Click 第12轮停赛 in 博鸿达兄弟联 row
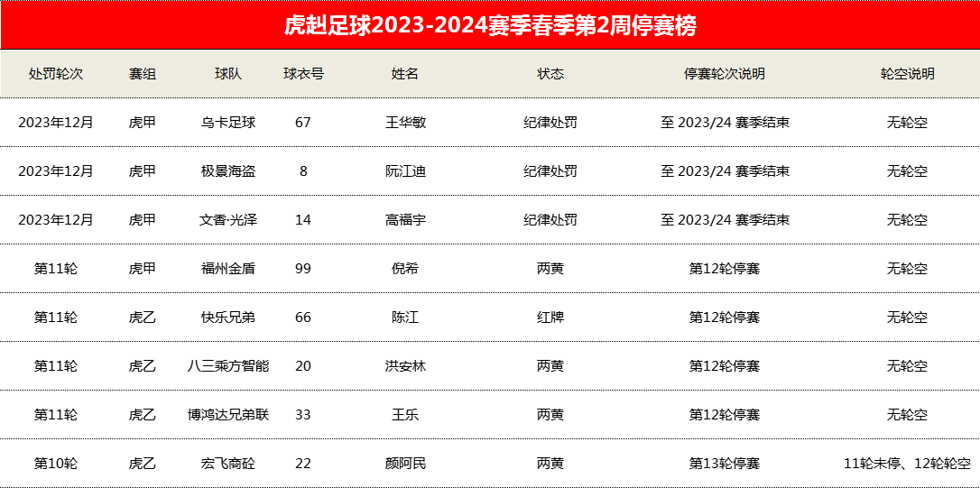Image resolution: width=980 pixels, height=488 pixels. click(x=725, y=415)
